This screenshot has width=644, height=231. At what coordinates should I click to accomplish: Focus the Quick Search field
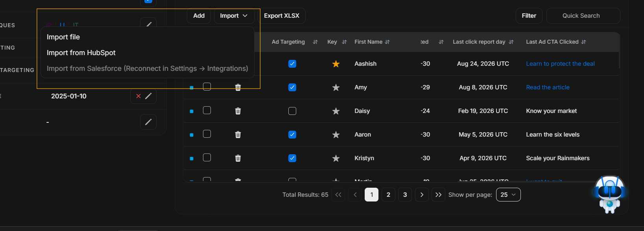tap(583, 16)
